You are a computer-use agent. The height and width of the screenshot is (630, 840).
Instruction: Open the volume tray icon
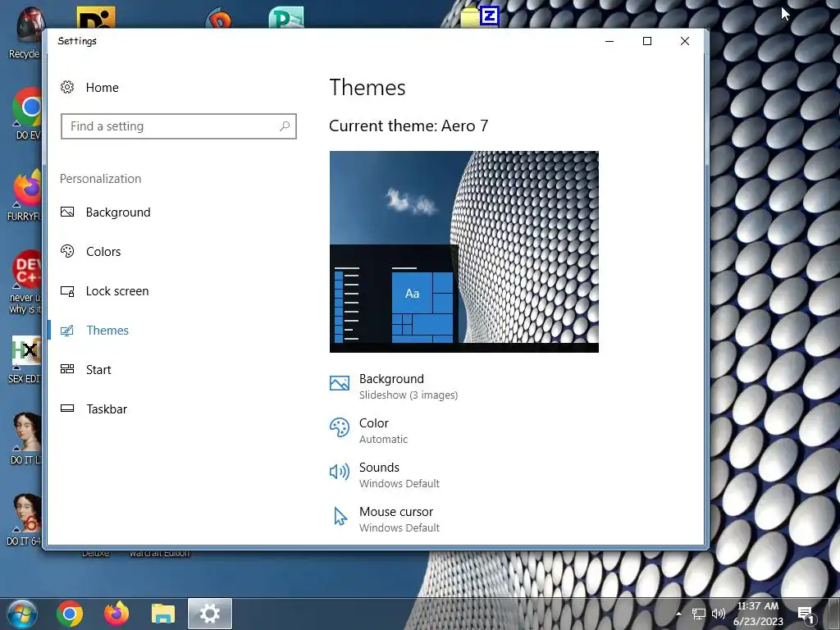(718, 614)
